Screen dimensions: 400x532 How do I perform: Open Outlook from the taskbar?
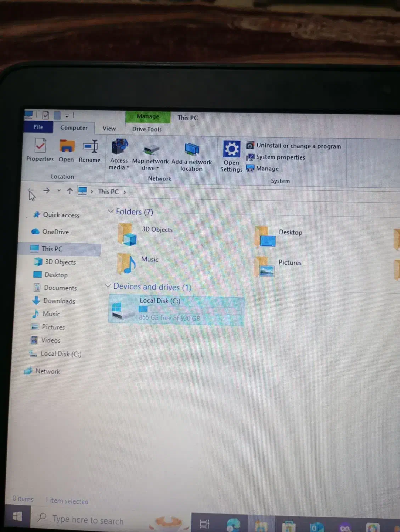316,527
